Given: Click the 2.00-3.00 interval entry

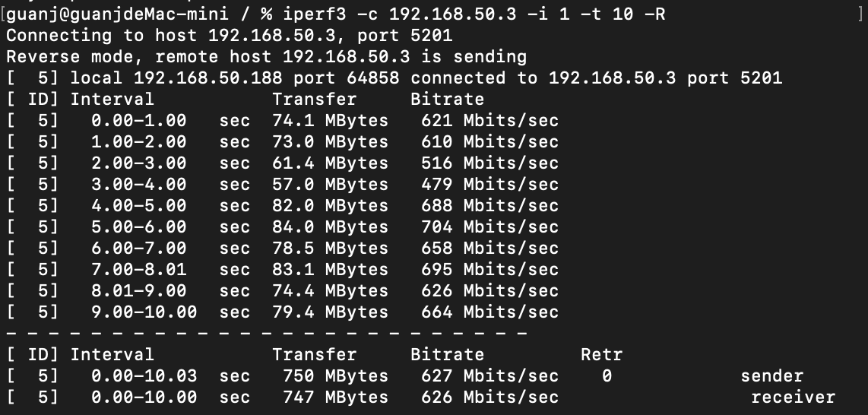Looking at the screenshot, I should pos(138,163).
